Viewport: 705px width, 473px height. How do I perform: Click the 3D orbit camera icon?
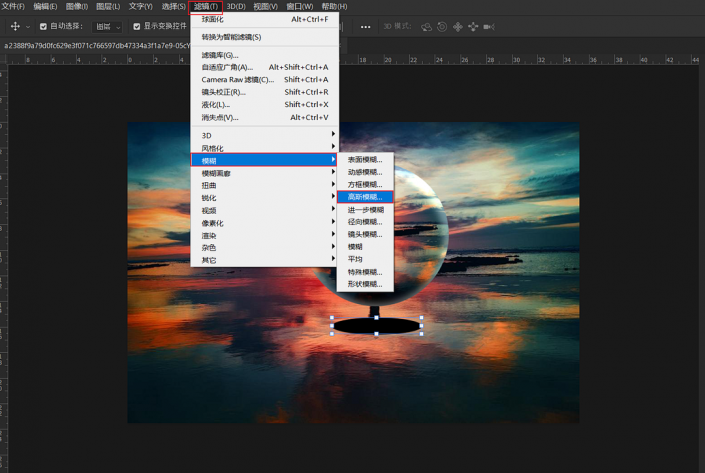[x=427, y=27]
